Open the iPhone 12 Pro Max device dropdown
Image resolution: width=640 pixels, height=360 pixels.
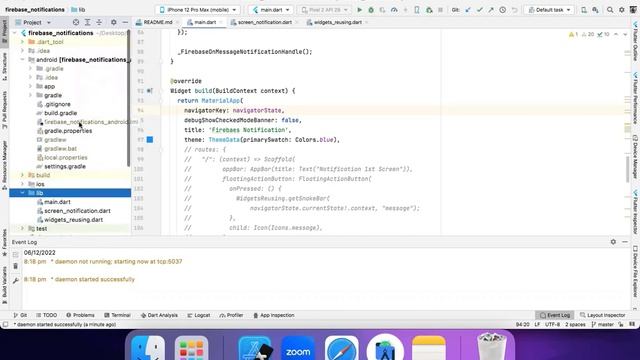pyautogui.click(x=198, y=10)
